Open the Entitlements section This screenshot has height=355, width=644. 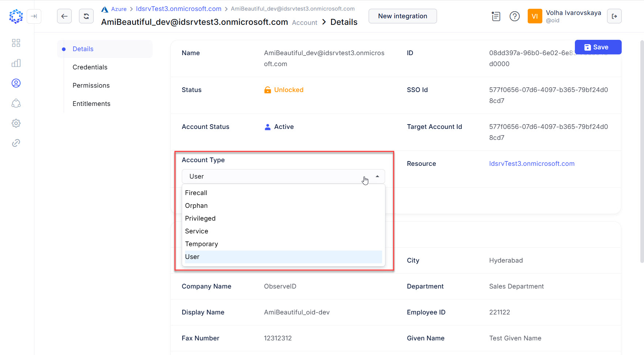click(x=91, y=103)
